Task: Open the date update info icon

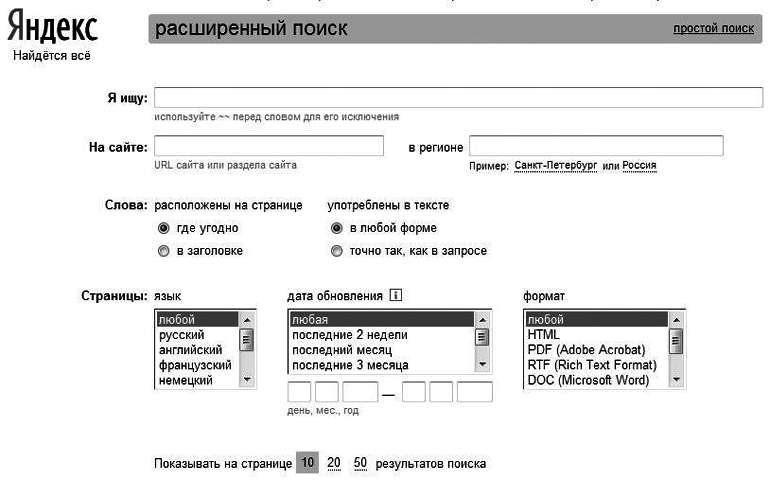Action: (x=395, y=295)
